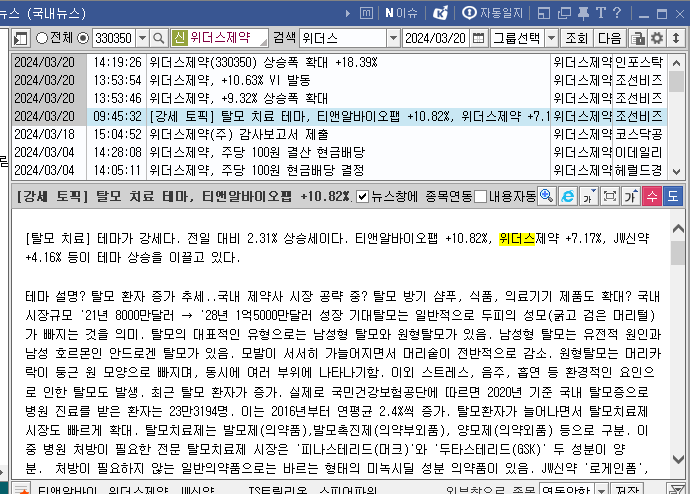Viewport: 690px width, 494px height.
Task: Click the T font icon in title bar
Action: [601, 13]
